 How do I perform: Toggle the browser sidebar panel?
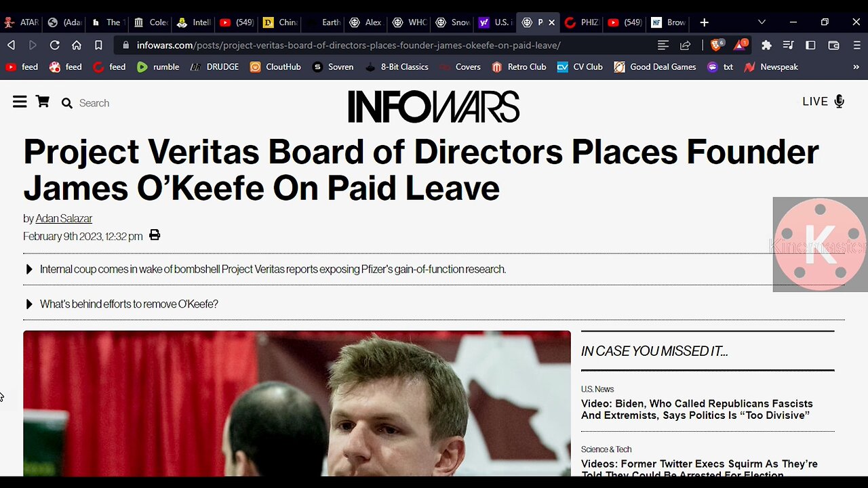click(810, 45)
